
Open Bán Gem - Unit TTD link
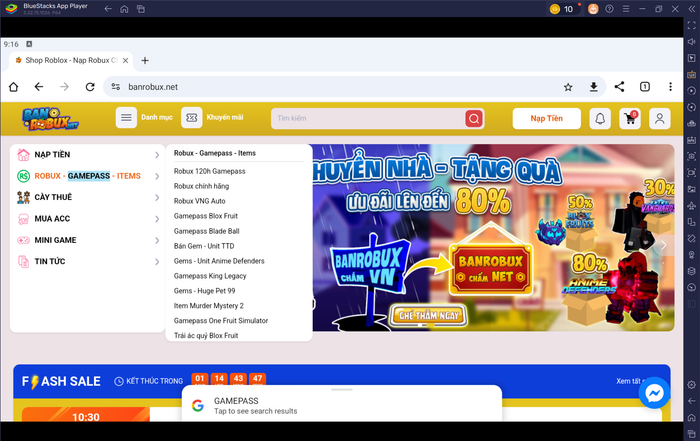coord(204,245)
